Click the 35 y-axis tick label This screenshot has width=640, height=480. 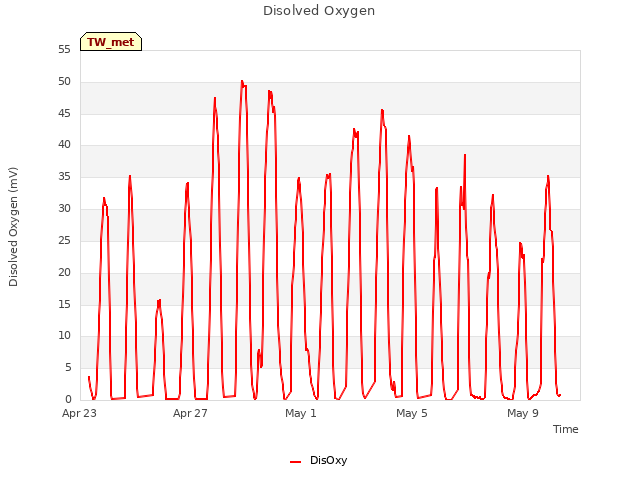point(64,177)
